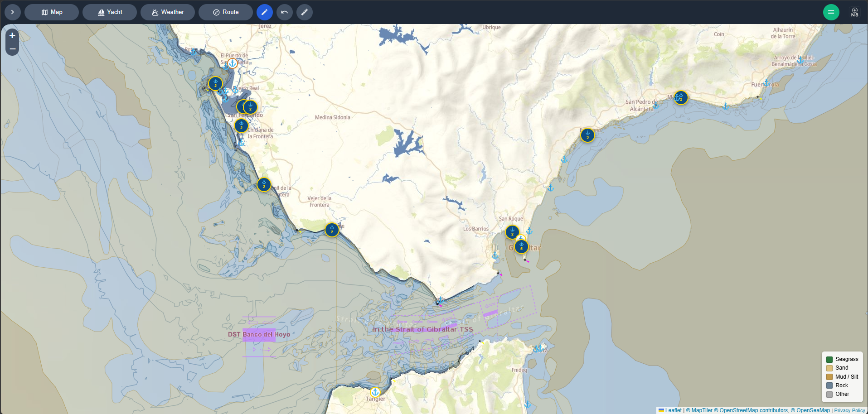868x414 pixels.
Task: Click the Other gray legend swatch
Action: [x=829, y=395]
